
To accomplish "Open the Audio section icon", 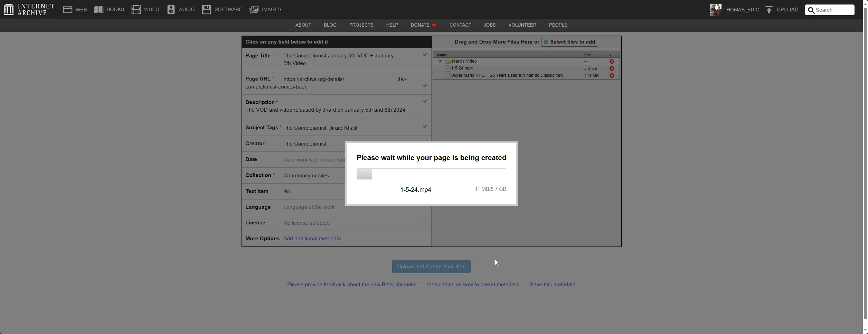I will (171, 10).
